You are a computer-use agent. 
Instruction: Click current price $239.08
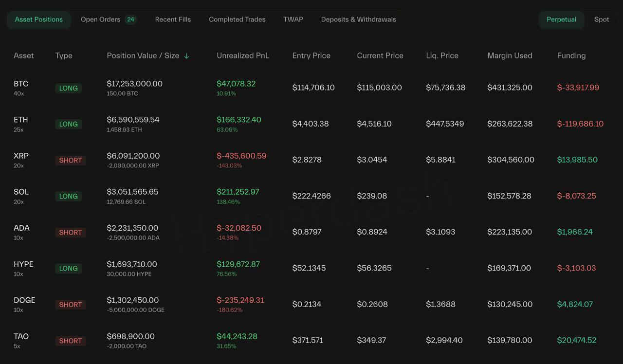click(372, 196)
